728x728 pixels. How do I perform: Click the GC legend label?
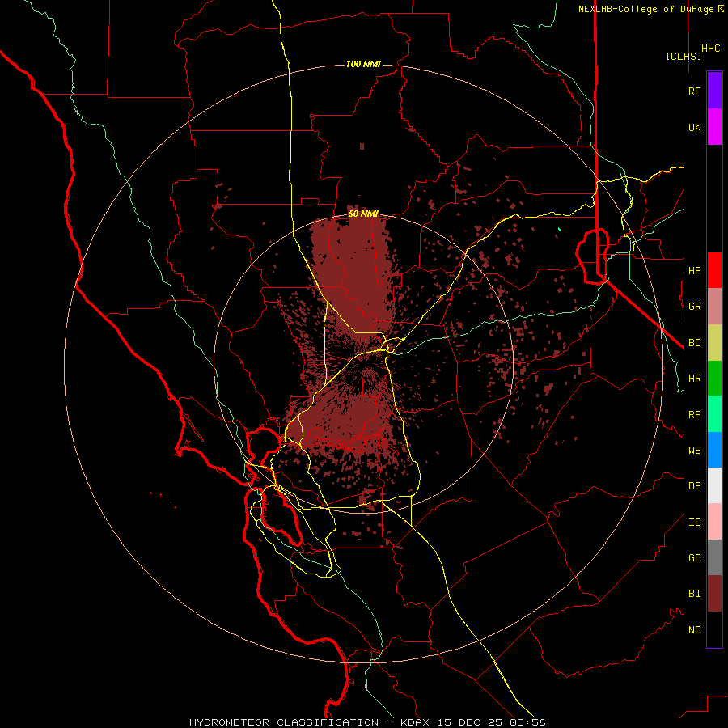point(694,558)
